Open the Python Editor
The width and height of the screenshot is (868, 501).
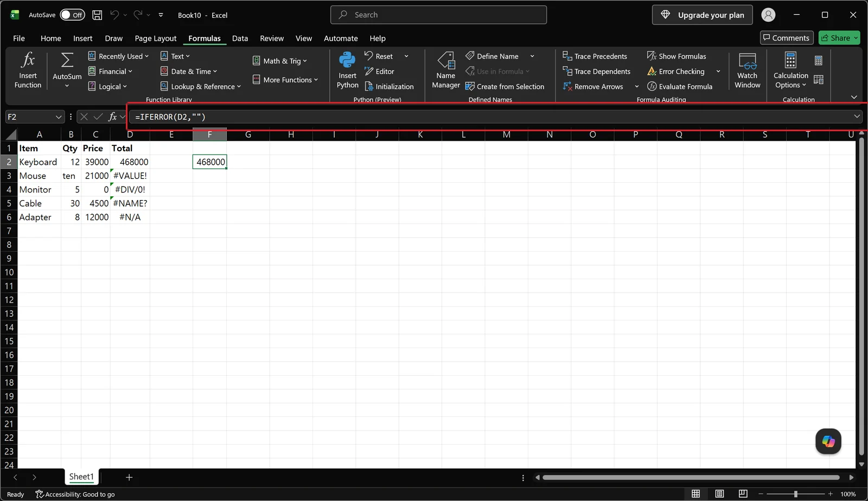pyautogui.click(x=380, y=71)
